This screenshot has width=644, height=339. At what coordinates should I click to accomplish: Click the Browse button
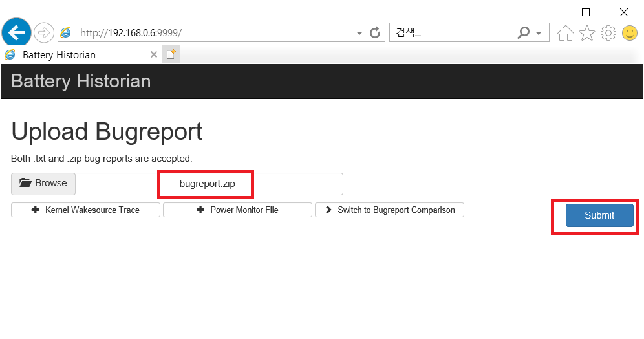pos(43,183)
